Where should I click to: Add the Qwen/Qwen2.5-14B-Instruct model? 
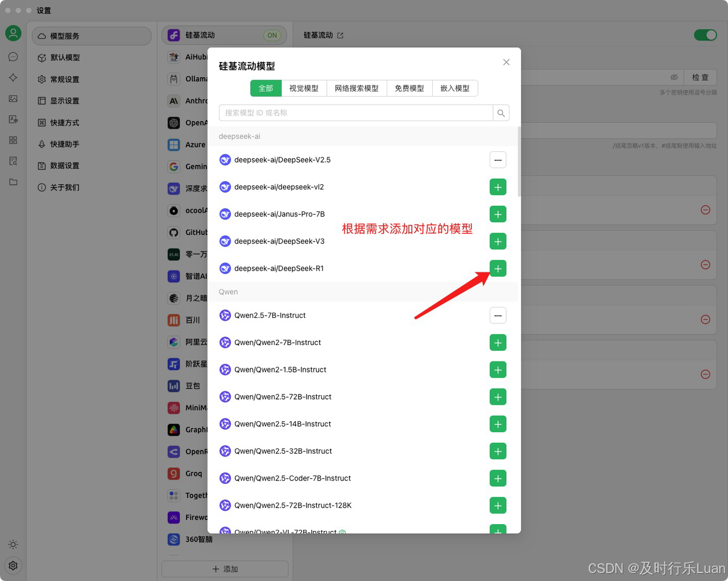coord(498,424)
